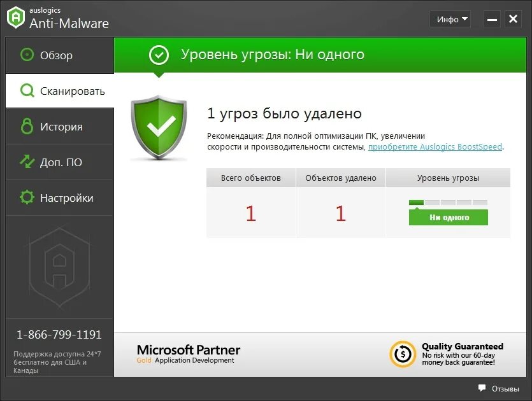
Task: Click Уровень угрозы: Ни одного banner text
Action: 273,55
